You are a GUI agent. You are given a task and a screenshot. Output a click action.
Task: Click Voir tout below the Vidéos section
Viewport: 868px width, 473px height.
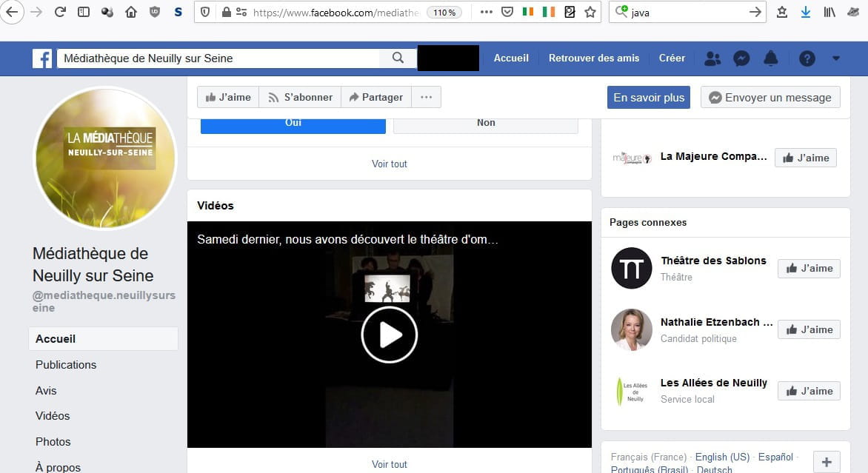[x=389, y=464]
